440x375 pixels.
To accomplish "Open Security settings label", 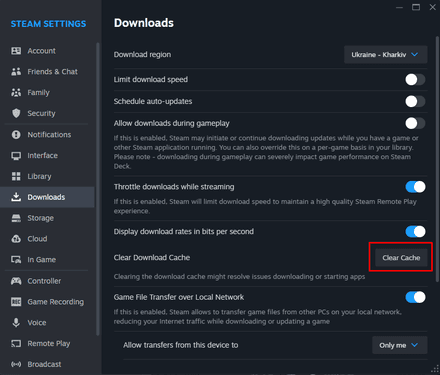I will [41, 113].
